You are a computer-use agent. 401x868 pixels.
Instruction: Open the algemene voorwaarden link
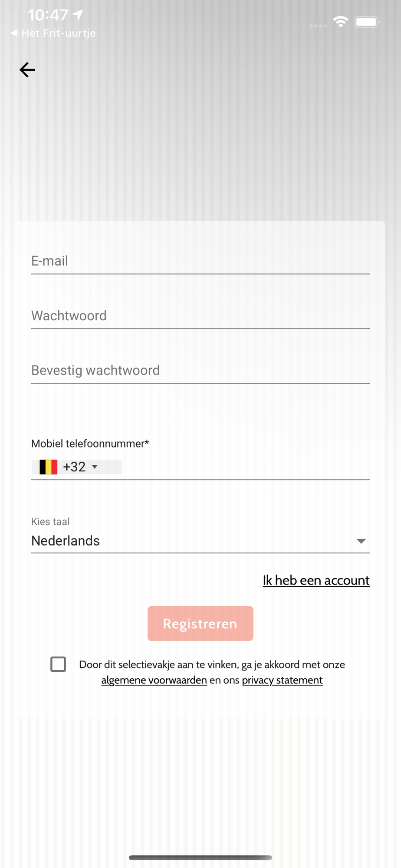154,680
